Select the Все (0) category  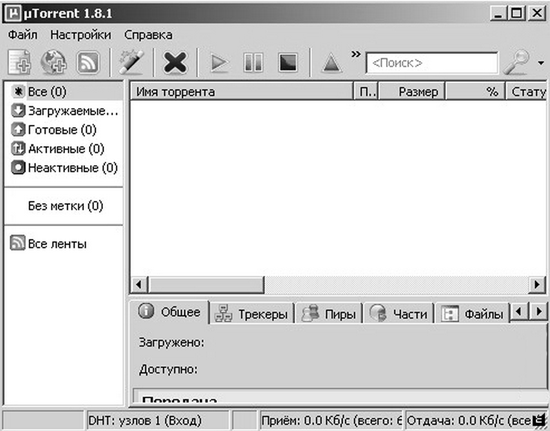[x=64, y=92]
